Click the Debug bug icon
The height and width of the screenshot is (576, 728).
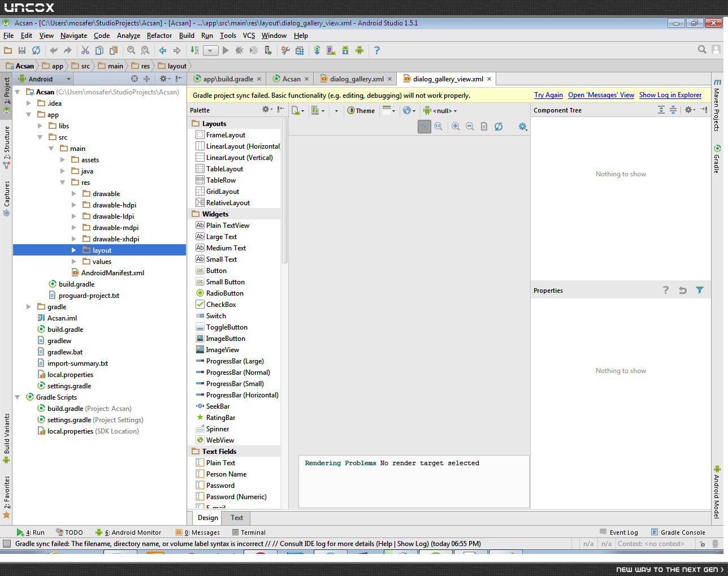[x=240, y=50]
